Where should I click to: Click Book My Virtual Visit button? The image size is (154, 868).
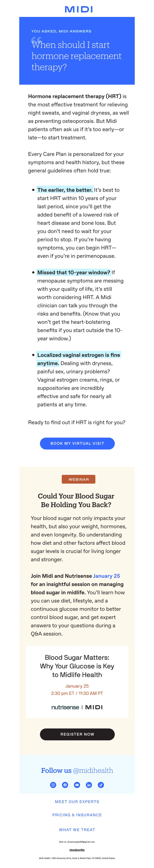(77, 443)
